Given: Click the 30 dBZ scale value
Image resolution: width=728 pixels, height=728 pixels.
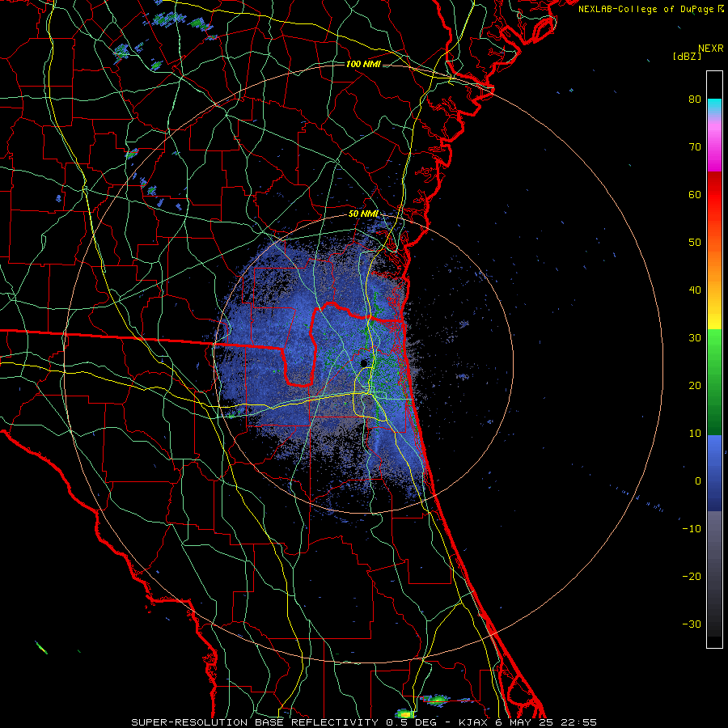Looking at the screenshot, I should [695, 338].
